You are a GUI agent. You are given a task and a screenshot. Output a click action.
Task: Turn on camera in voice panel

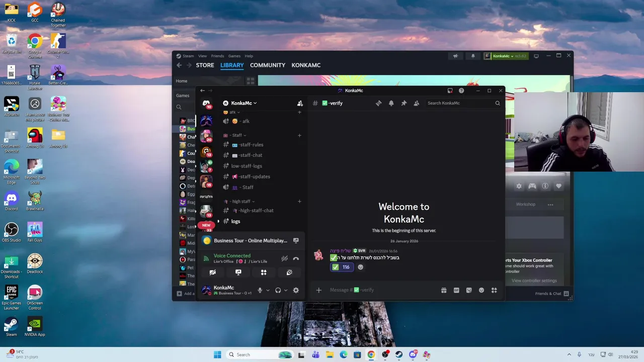pyautogui.click(x=212, y=273)
